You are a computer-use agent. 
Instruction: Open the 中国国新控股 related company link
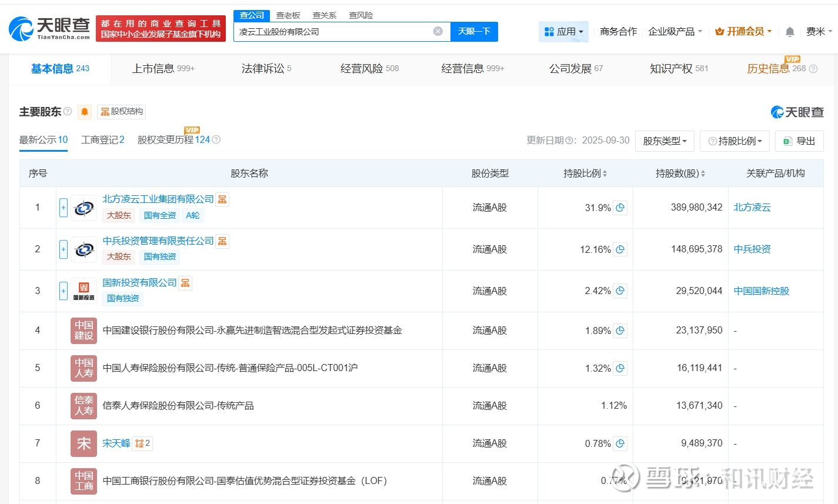click(x=761, y=291)
